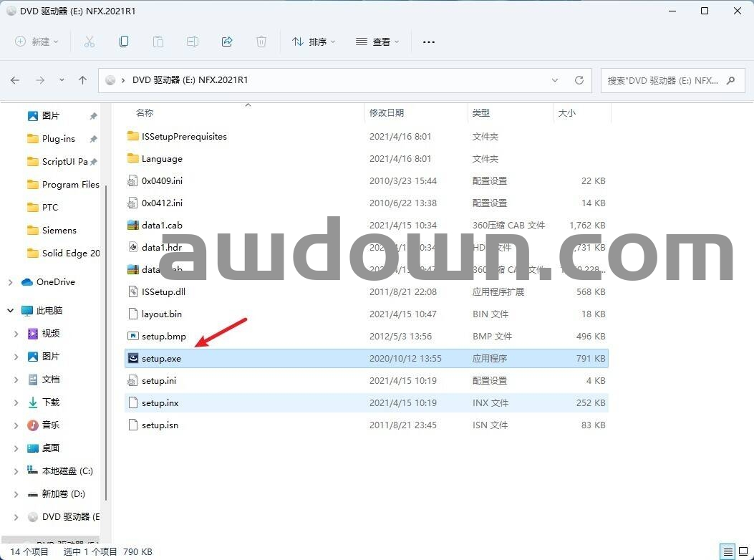
Task: Switch to details list view icon
Action: 728,552
